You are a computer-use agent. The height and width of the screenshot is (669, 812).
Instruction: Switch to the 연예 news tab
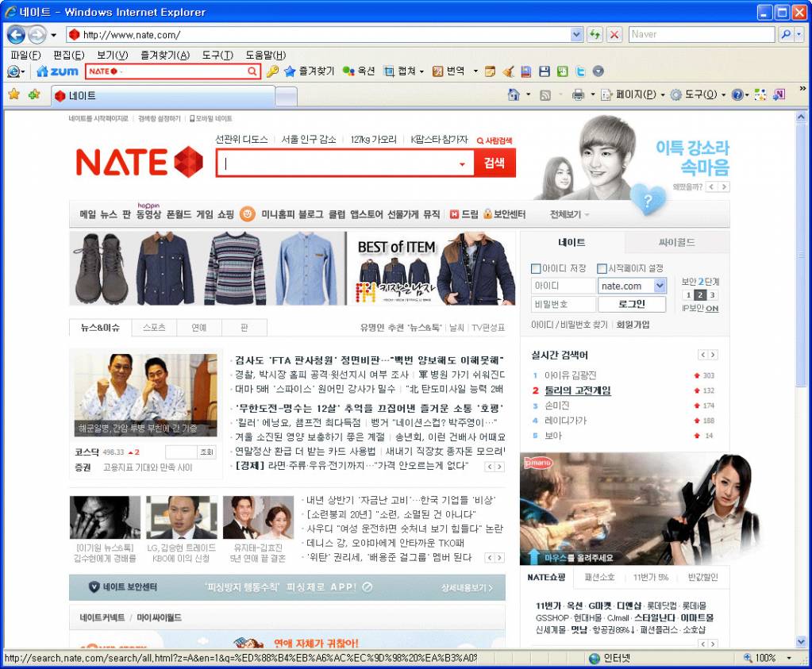pos(199,328)
